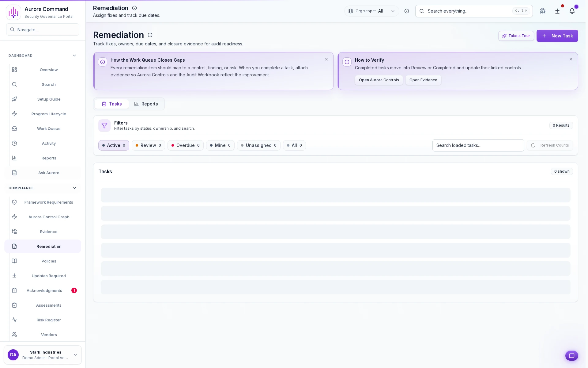The height and width of the screenshot is (368, 588).
Task: Click the Search loaded tasks field
Action: click(478, 145)
